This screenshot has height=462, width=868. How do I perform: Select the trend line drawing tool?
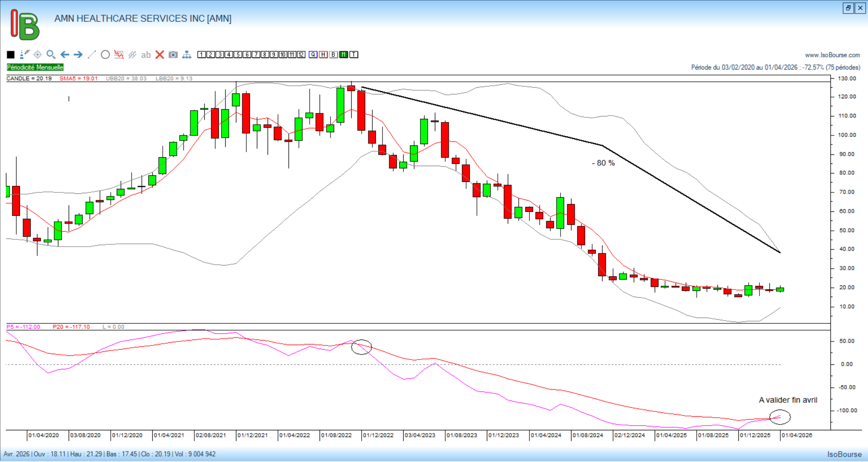point(92,55)
